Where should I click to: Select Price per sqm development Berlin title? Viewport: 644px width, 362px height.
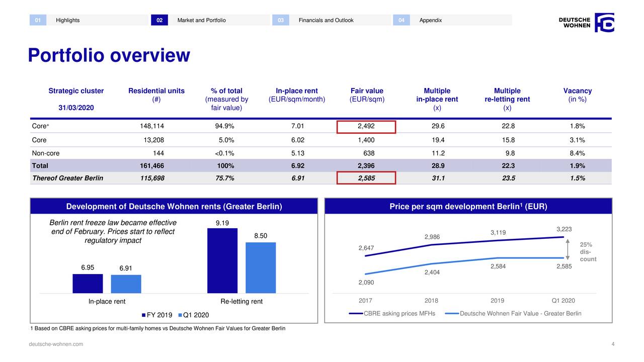(468, 207)
